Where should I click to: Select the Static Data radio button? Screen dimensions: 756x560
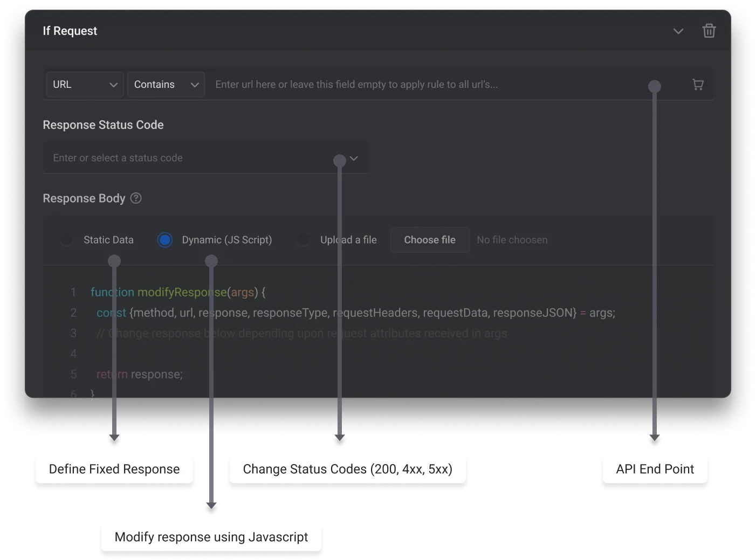pos(66,240)
